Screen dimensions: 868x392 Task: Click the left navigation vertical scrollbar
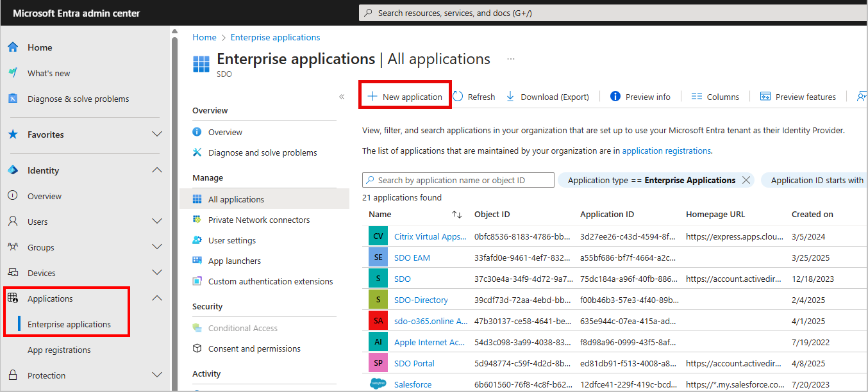174,211
